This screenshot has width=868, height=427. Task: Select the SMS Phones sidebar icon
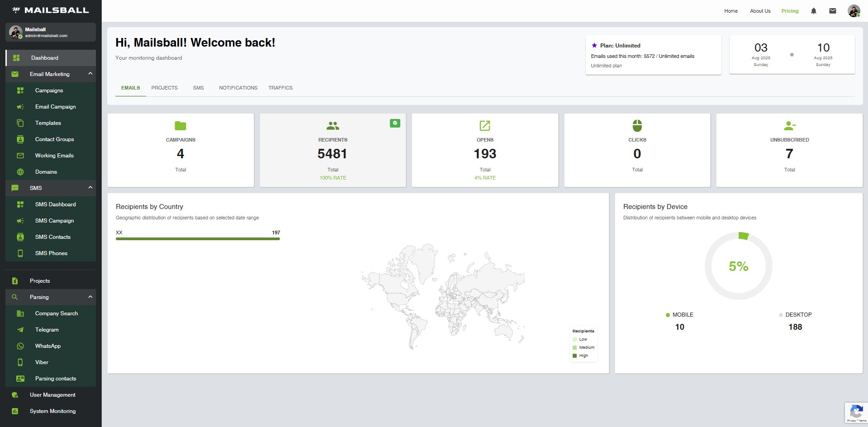[x=20, y=253]
